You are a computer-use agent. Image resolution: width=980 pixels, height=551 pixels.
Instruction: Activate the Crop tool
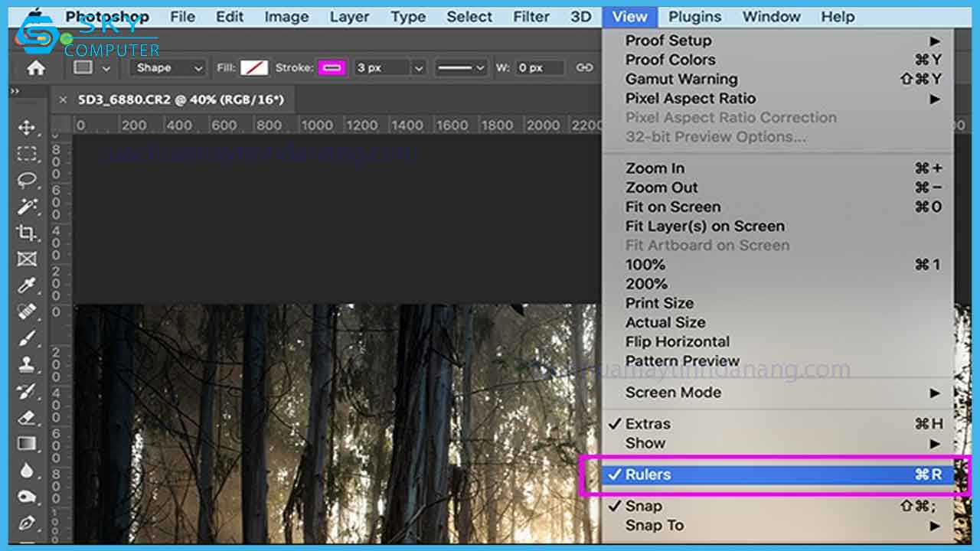[x=27, y=233]
